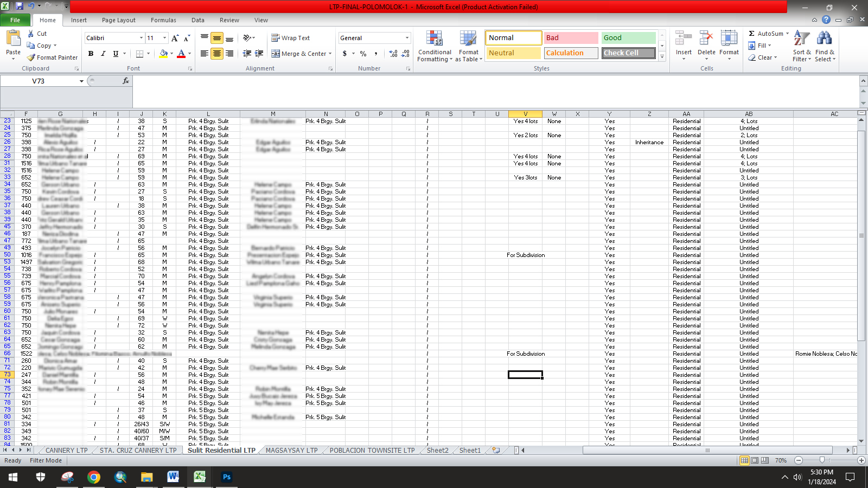868x488 pixels.
Task: Apply the Bad cell style
Action: 571,37
